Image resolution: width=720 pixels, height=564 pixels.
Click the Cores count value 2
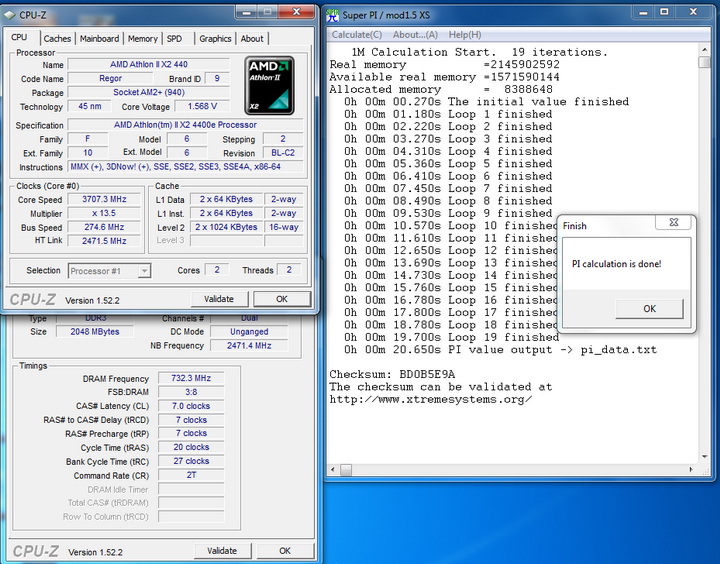pyautogui.click(x=217, y=270)
